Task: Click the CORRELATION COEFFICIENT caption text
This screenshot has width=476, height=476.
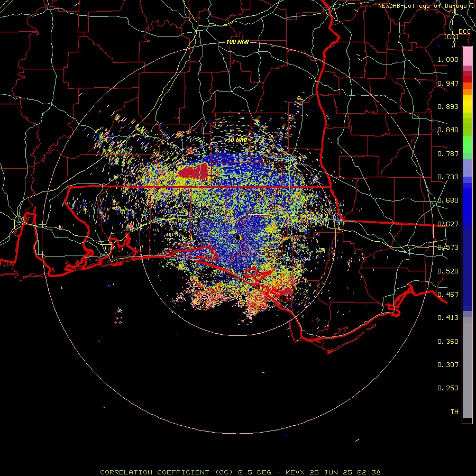Action: point(154,472)
